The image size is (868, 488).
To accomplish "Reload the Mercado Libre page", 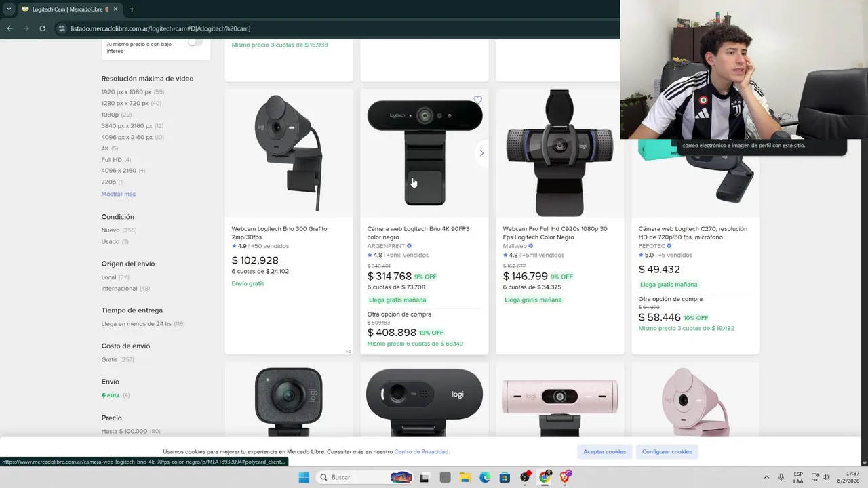I will click(x=42, y=28).
